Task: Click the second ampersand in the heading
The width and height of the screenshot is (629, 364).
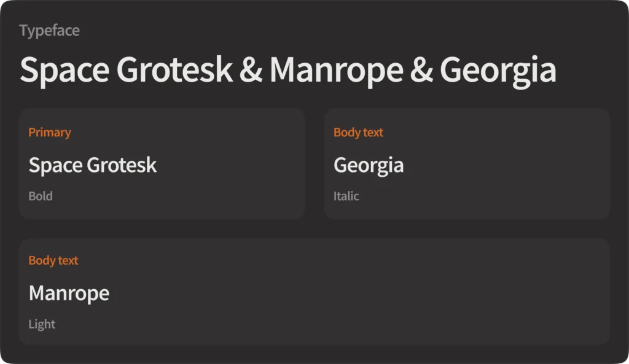Action: coord(421,70)
